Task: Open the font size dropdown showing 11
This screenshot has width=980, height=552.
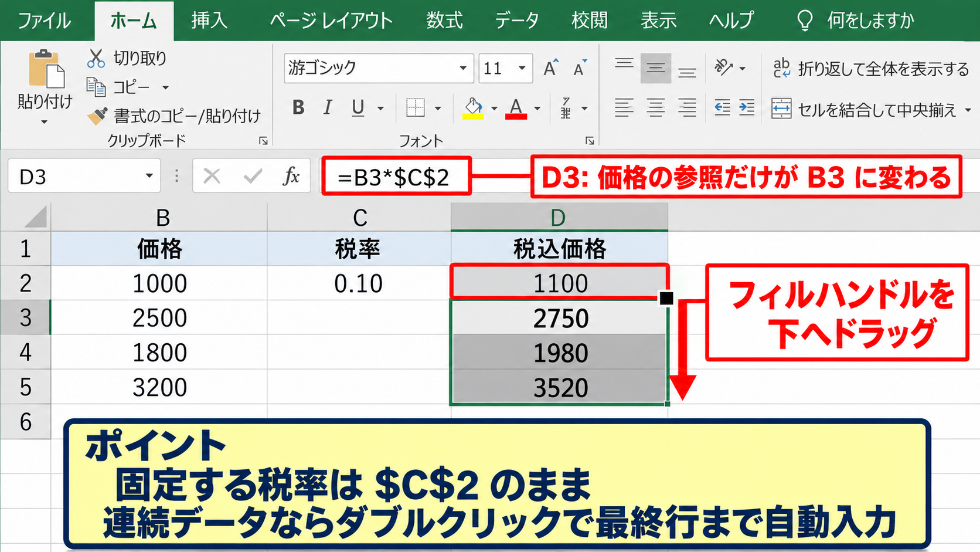Action: [x=522, y=68]
